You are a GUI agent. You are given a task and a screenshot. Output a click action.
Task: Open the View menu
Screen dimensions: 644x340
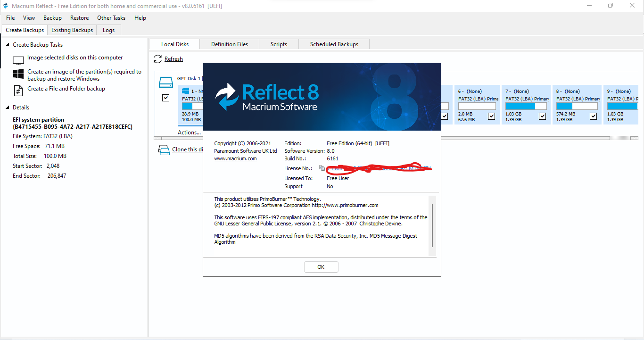pos(29,18)
